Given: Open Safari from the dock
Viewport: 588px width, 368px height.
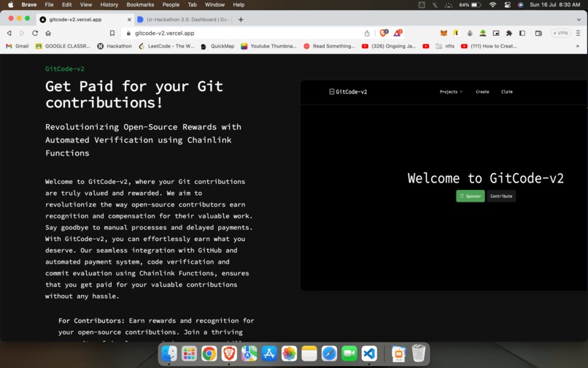Looking at the screenshot, I should (329, 353).
